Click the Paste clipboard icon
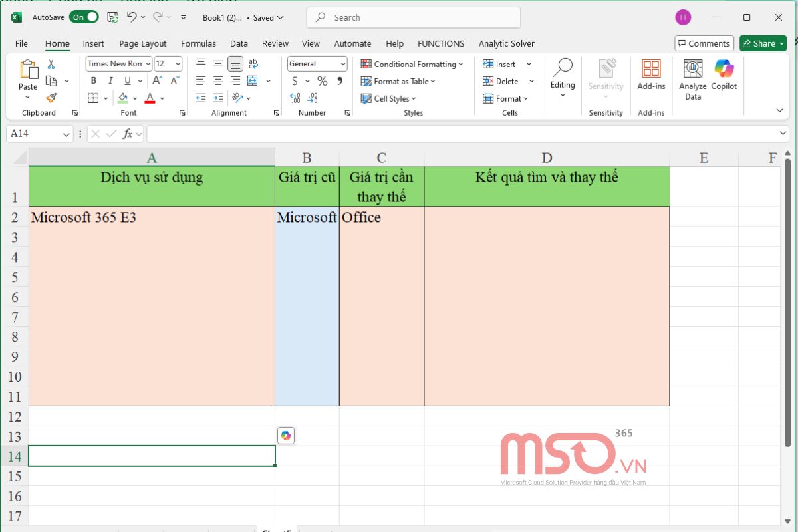The image size is (798, 532). pos(28,70)
